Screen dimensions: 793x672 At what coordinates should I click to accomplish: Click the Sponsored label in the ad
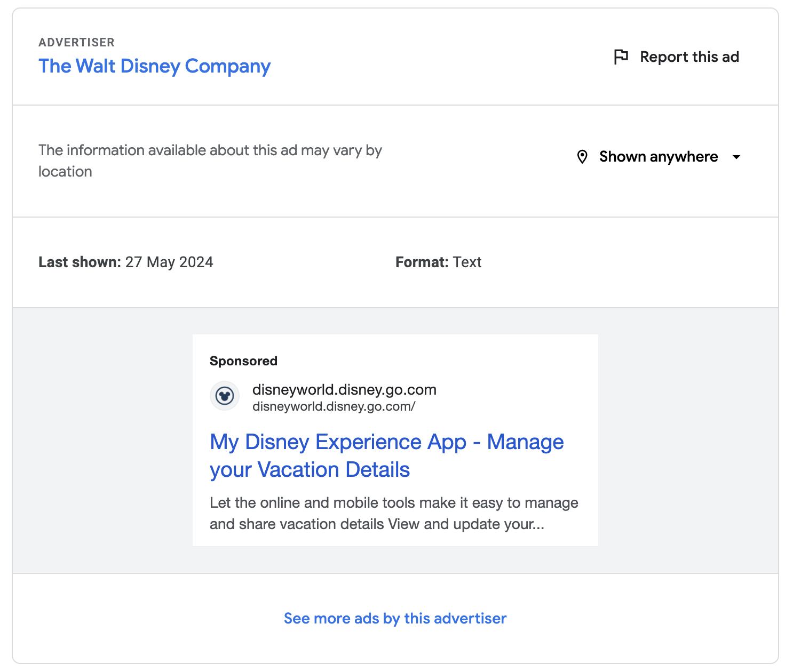(x=243, y=361)
